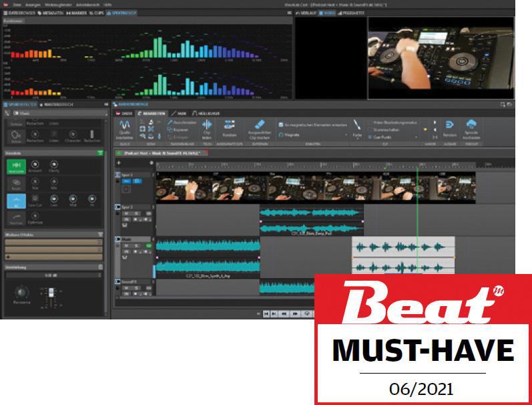
Task: Select the C21_122_Bbm_Deep_Pad audio clip
Action: point(312,220)
